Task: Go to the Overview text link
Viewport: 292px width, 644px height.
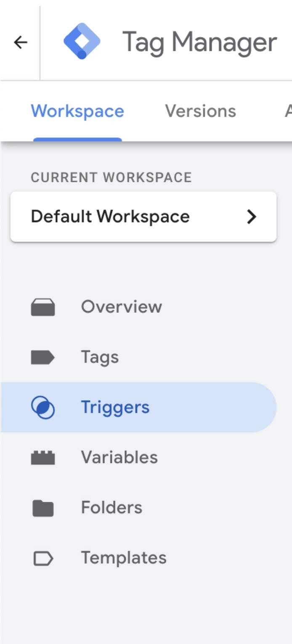Action: tap(122, 306)
